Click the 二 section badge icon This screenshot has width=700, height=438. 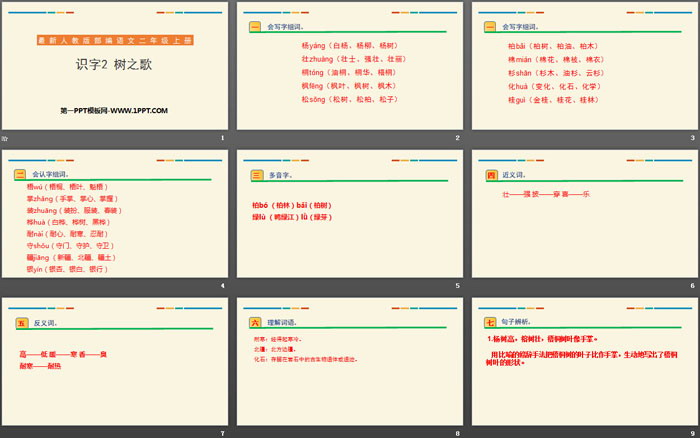(x=19, y=174)
